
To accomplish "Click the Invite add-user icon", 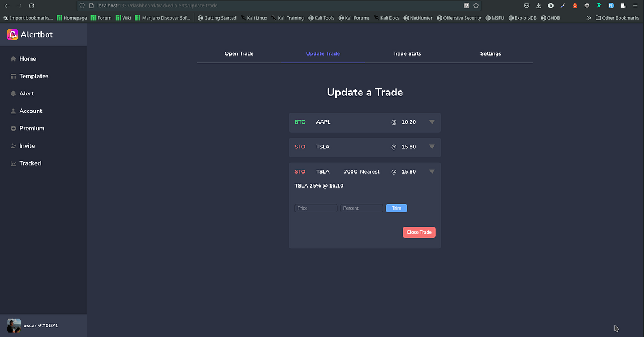I will click(13, 145).
